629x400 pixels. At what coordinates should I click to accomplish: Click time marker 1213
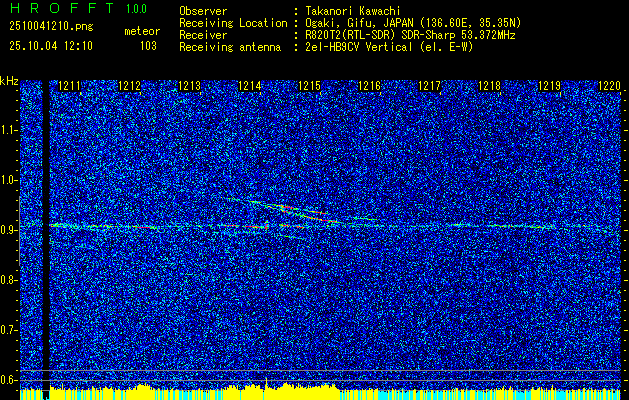pos(189,86)
